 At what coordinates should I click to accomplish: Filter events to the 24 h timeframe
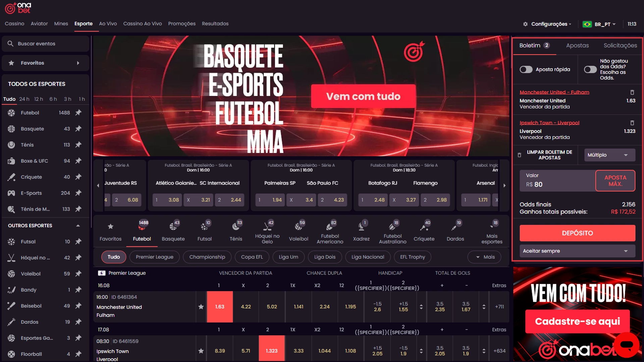coord(24,99)
